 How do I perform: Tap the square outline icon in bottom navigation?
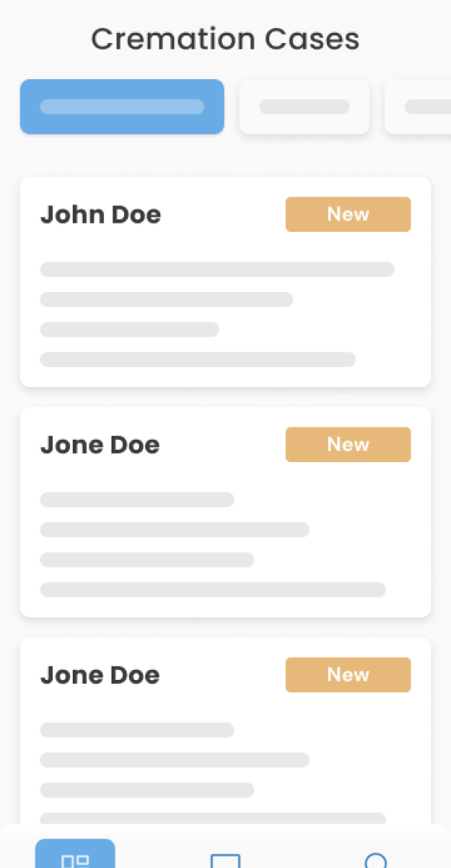(225, 861)
